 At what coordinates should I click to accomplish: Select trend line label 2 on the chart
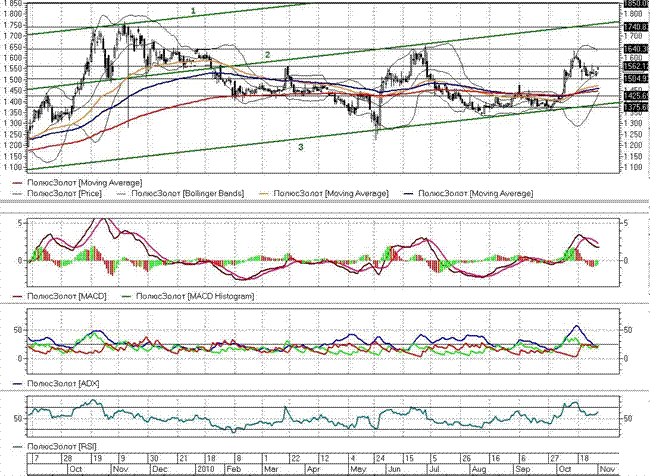coord(267,53)
